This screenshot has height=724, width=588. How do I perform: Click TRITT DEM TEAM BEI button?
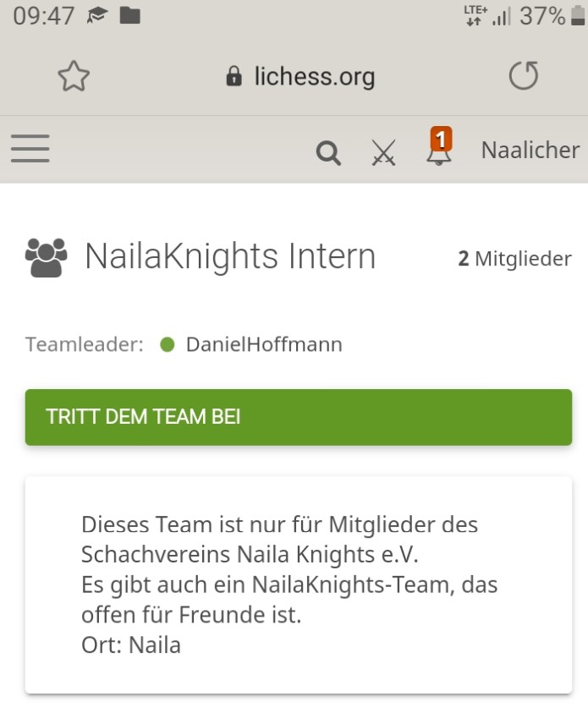(x=299, y=417)
